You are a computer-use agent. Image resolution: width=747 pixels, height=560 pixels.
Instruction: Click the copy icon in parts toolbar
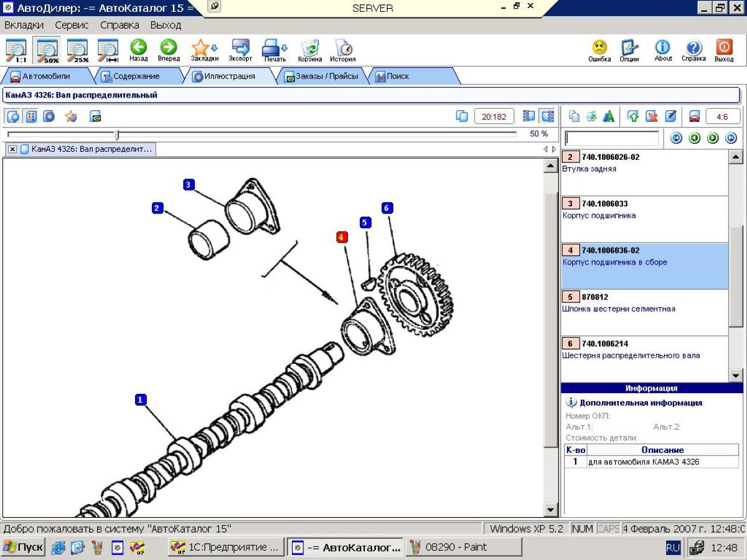(575, 116)
